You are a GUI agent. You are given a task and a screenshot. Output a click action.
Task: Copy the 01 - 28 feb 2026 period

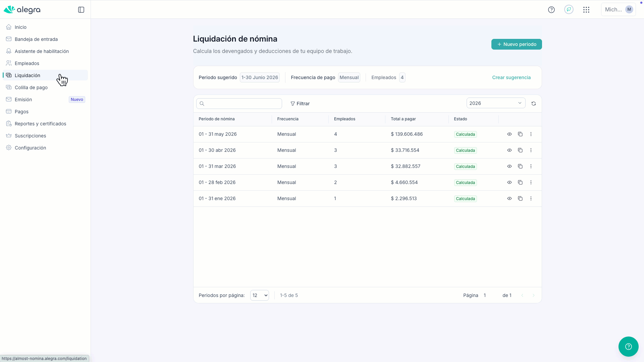coord(520,182)
